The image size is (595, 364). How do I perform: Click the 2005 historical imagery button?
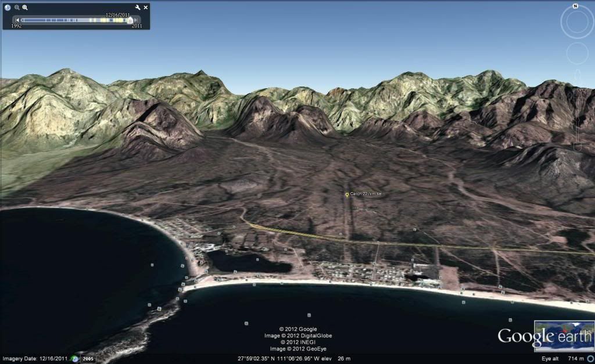pos(87,359)
